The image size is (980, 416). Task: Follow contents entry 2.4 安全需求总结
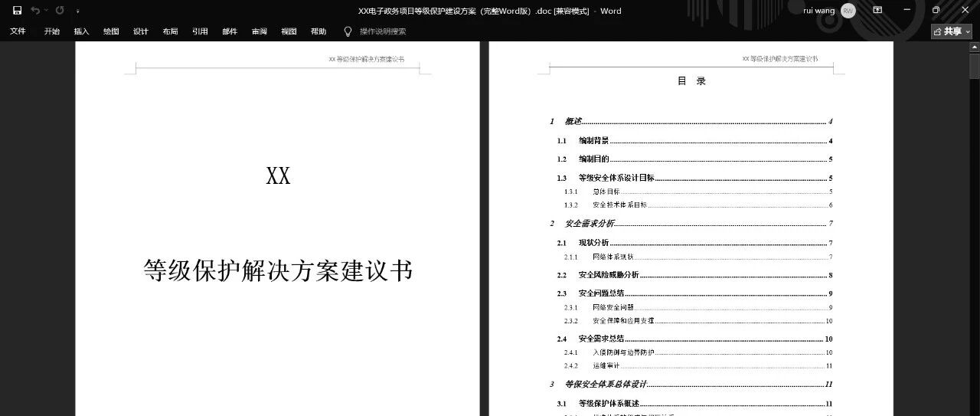click(694, 339)
